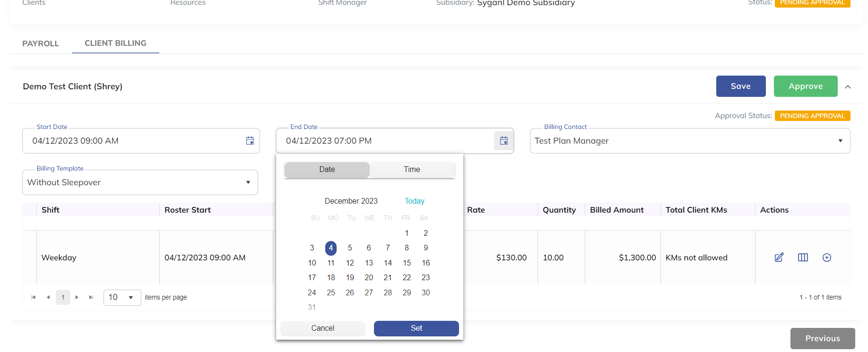Screen dimensions: 868x352
Task: Open the Billing Contact dropdown
Action: click(840, 141)
